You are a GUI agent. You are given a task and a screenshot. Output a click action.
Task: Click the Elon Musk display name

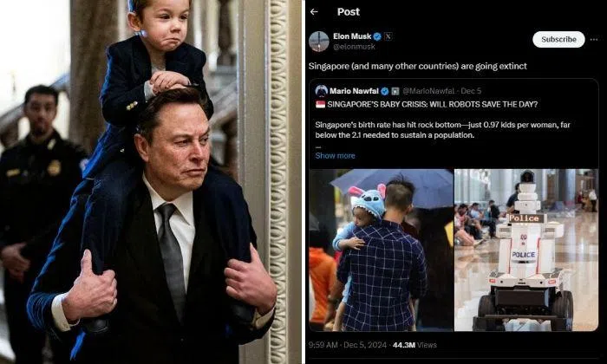(x=352, y=36)
